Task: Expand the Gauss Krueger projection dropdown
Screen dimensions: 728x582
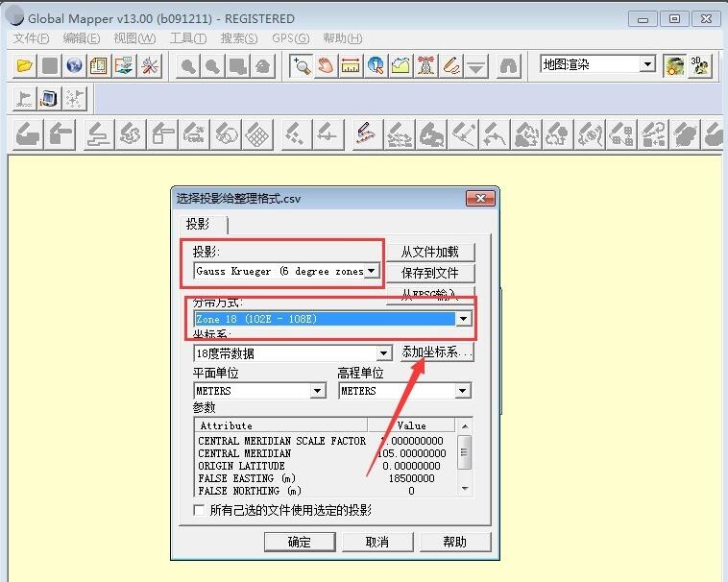Action: [372, 271]
